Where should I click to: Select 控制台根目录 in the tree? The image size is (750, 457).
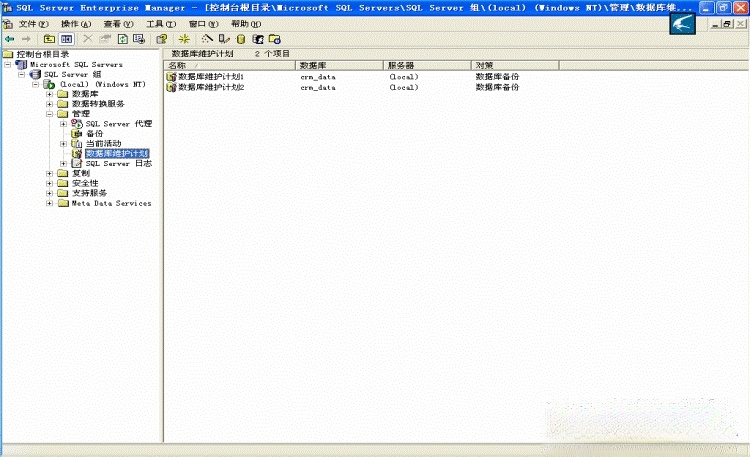click(43, 54)
